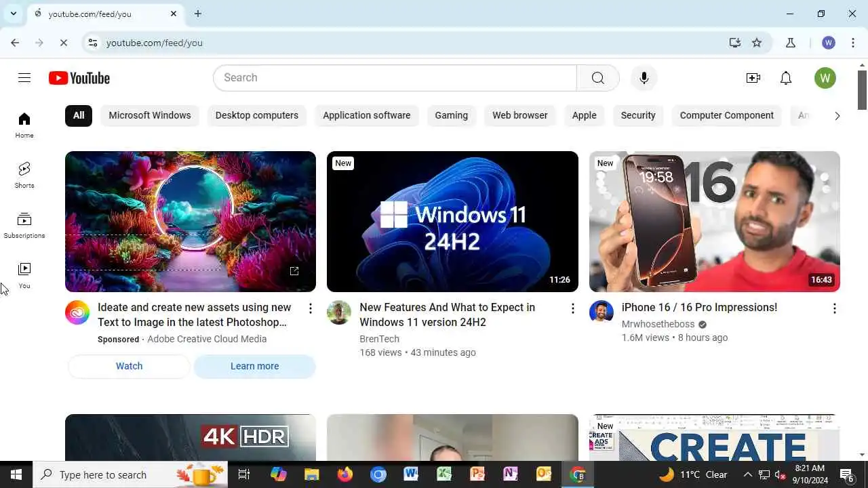Select the Desktop computers chip
Image resolution: width=868 pixels, height=488 pixels.
pos(257,115)
